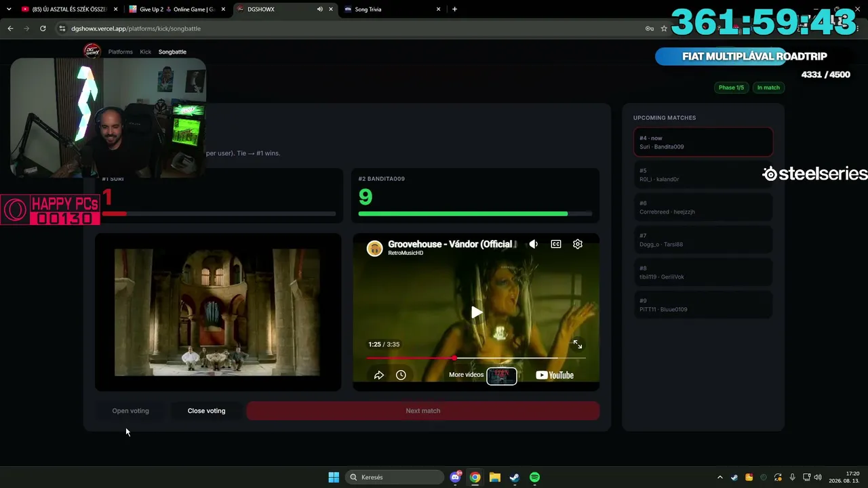Viewport: 868px width, 488px height.
Task: Open the system volume tray icon
Action: coord(818,477)
